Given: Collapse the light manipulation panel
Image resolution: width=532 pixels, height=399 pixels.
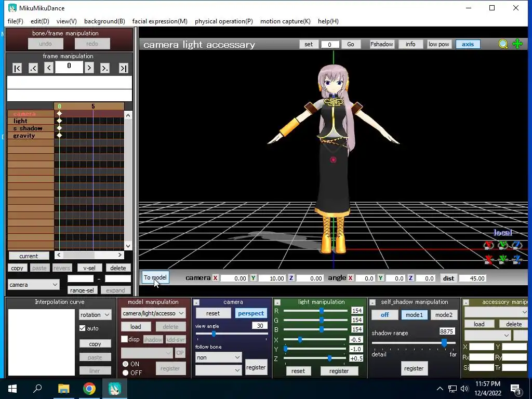Looking at the screenshot, I should click(277, 302).
